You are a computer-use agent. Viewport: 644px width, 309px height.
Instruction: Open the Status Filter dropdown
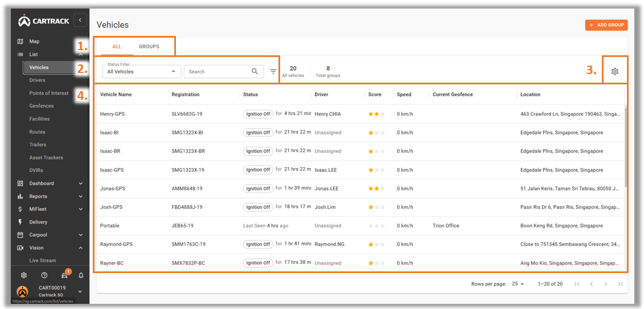pos(142,71)
